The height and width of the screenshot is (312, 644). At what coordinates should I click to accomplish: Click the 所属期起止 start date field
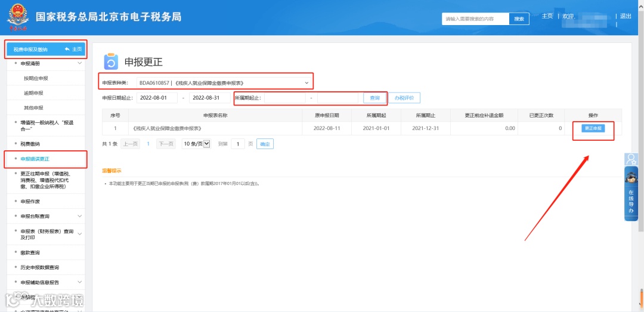(285, 98)
